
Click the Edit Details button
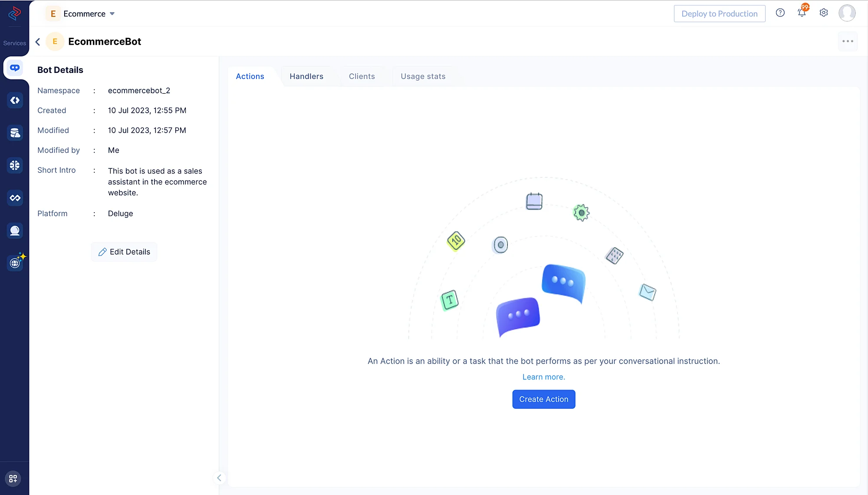point(124,252)
